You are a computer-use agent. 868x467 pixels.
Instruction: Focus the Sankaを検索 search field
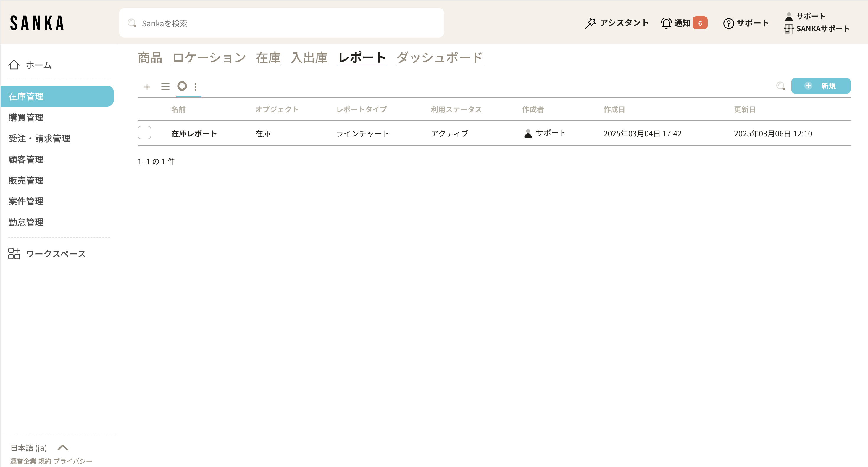pyautogui.click(x=281, y=23)
